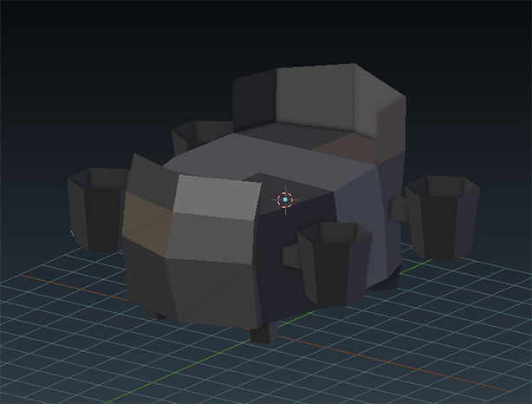Pick the bright light-gray face on front panel
This screenshot has width=532, height=404.
217,198
